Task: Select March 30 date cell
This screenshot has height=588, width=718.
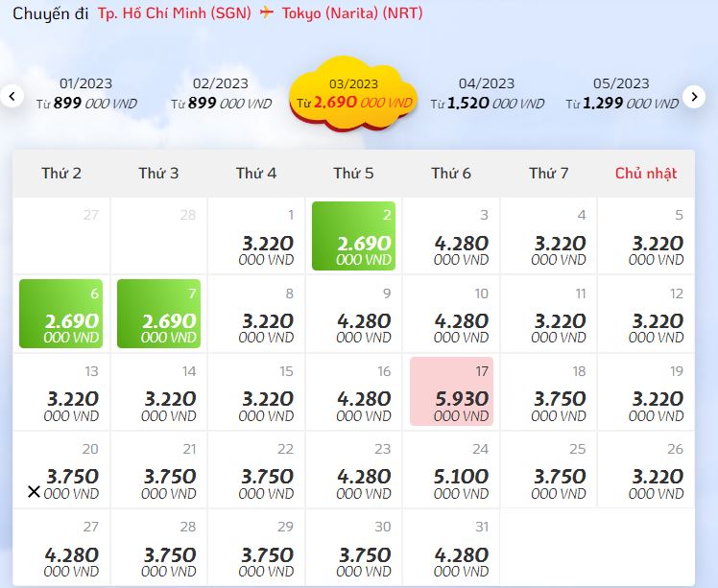Action: [353, 548]
